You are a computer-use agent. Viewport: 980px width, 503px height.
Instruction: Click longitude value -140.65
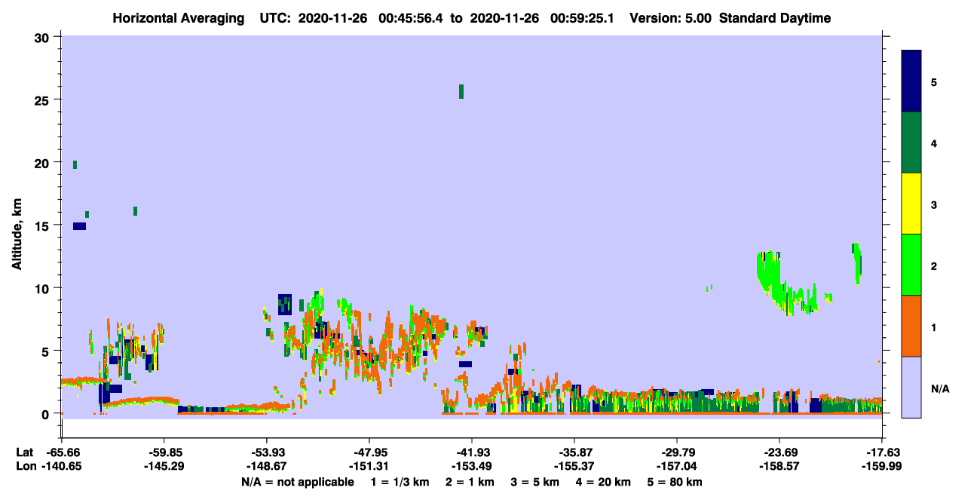62,466
